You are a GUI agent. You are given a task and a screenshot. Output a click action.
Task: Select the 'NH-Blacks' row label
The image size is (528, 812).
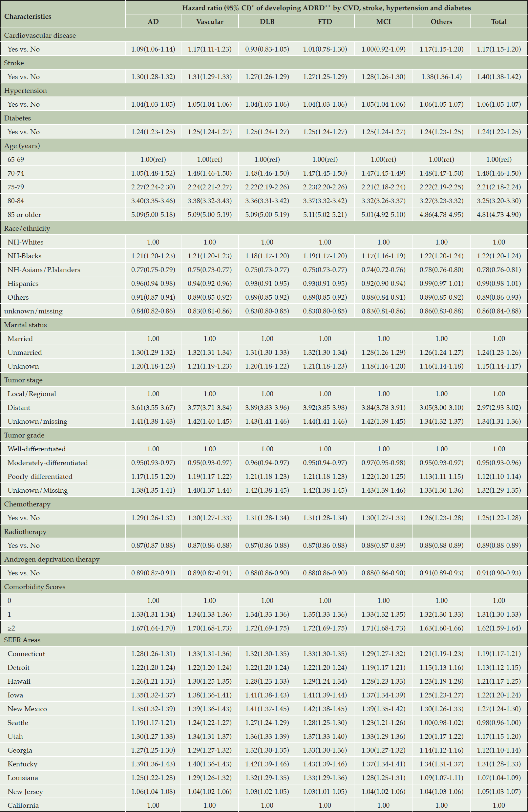tap(25, 256)
